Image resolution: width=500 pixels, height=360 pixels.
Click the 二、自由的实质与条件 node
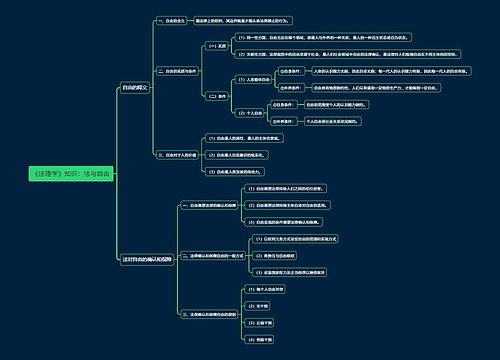(x=177, y=71)
